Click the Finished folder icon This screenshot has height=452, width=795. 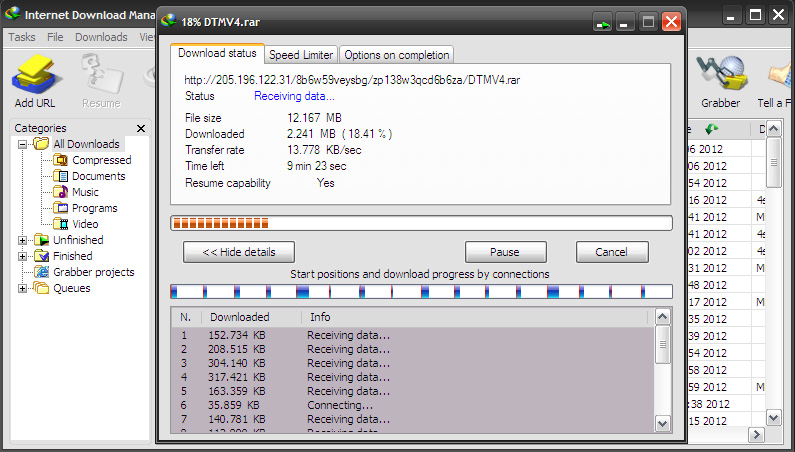tap(41, 256)
